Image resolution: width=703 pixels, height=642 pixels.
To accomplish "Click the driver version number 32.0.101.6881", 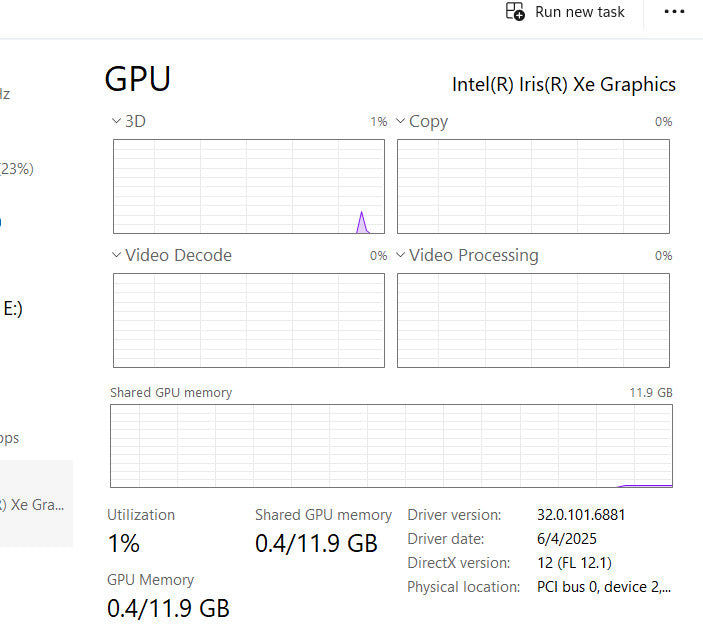I will pos(581,515).
